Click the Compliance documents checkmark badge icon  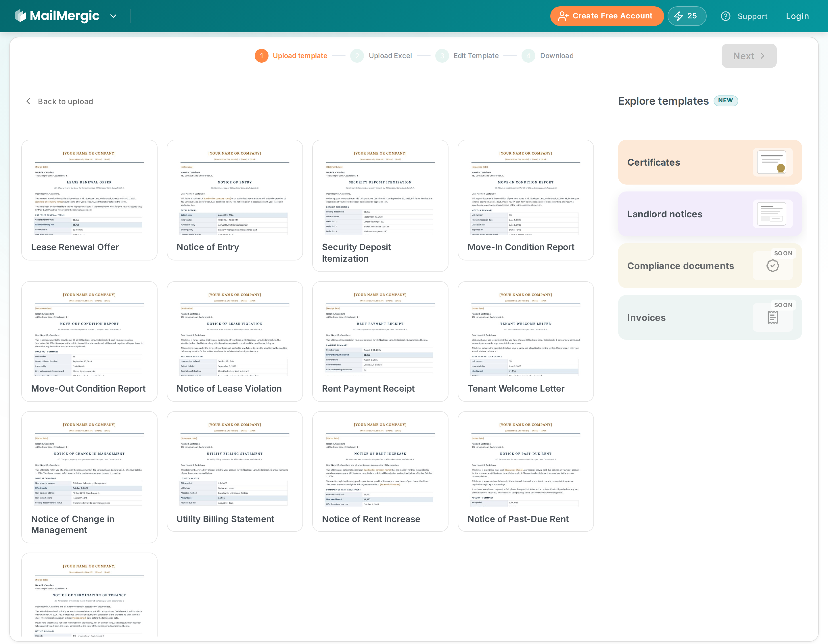point(772,266)
